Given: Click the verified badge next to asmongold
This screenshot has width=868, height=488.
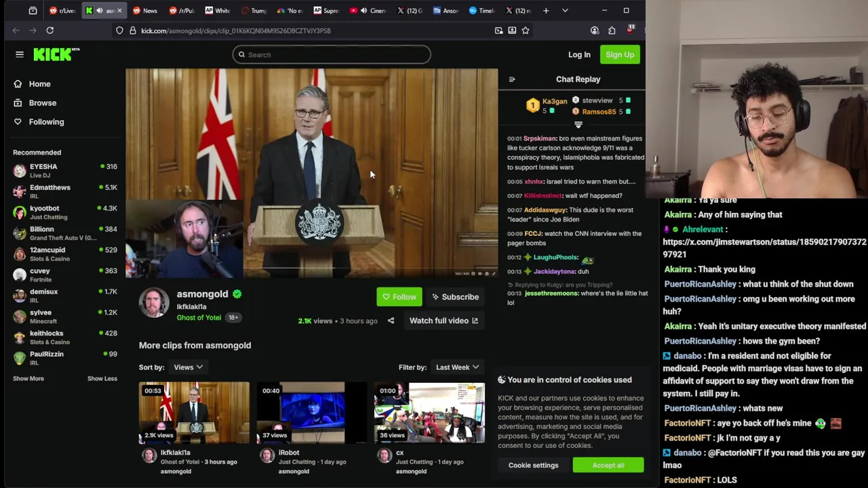Looking at the screenshot, I should (x=237, y=294).
